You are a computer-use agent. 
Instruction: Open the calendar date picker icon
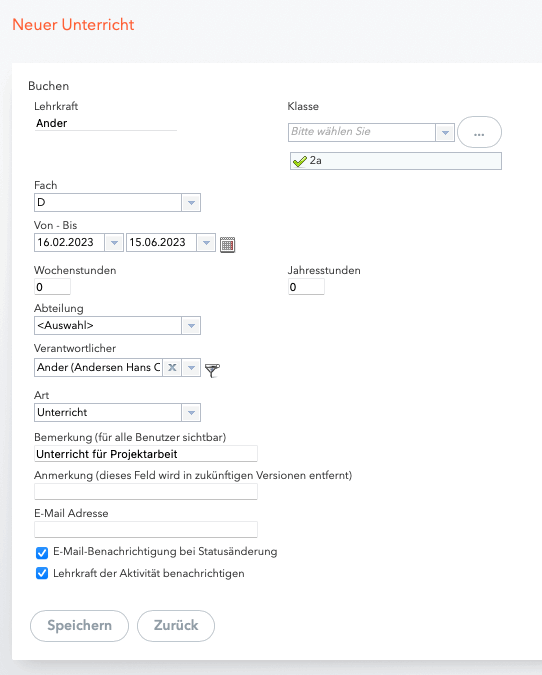[227, 244]
